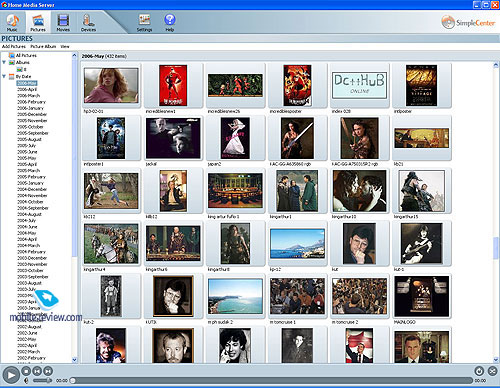
Task: Select All Pictures in the tree
Action: [x=26, y=55]
